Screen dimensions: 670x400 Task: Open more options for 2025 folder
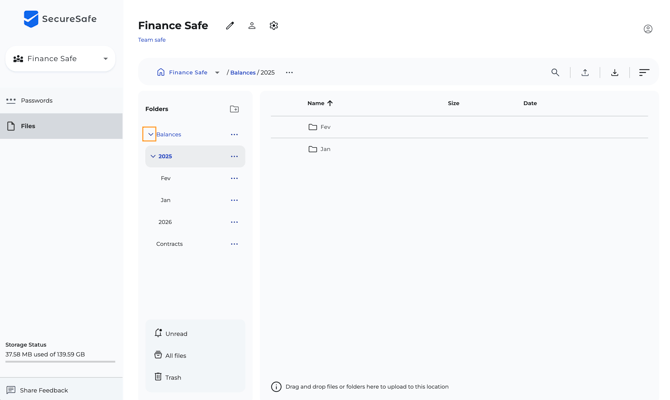click(234, 156)
